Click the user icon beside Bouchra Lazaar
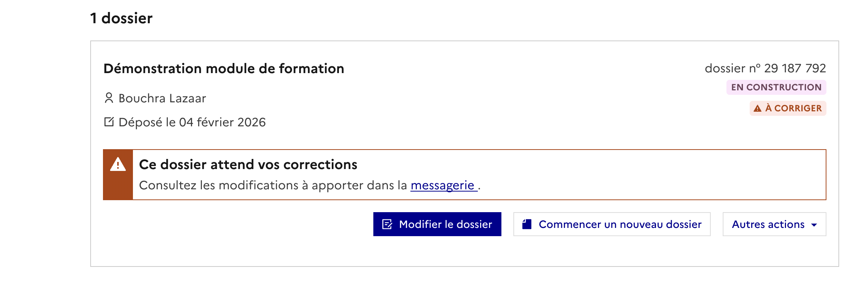This screenshot has height=292, width=868. coord(109,98)
